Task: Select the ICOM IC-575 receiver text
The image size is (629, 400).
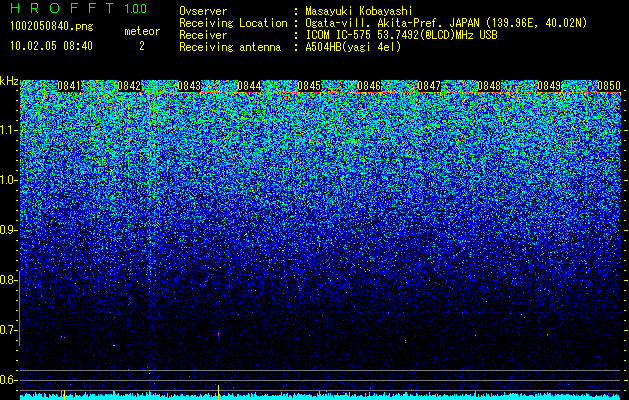Action: (x=401, y=35)
